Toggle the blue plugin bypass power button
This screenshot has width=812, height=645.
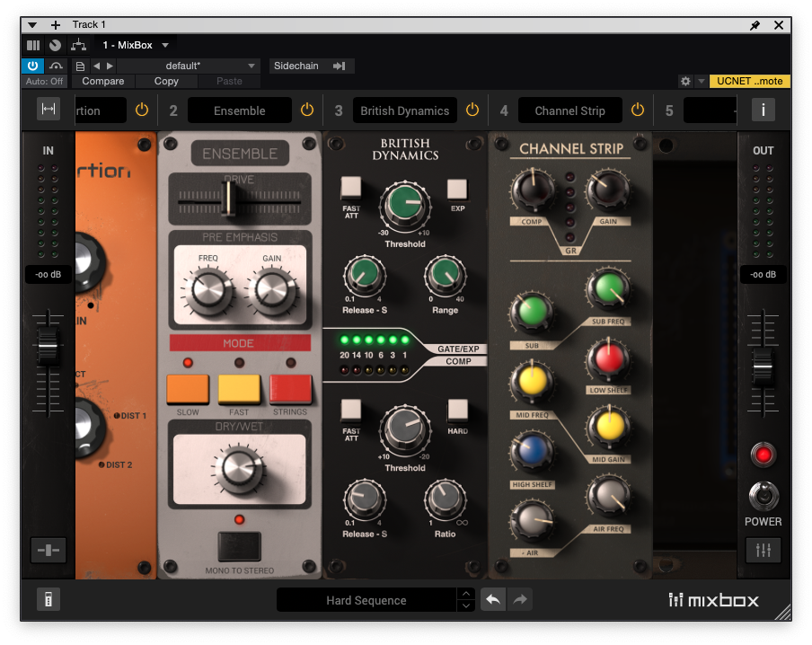(x=32, y=66)
